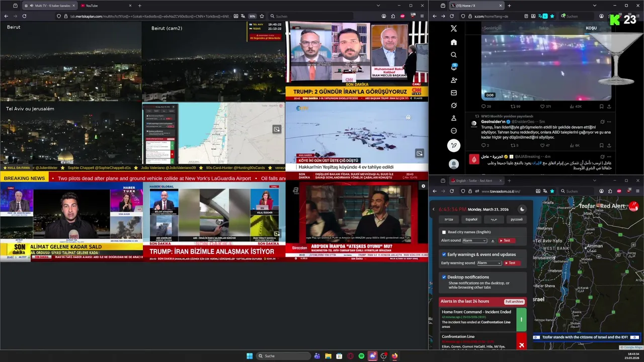Open Multi TV window tab list dropdown
644x362 pixels.
click(x=378, y=6)
